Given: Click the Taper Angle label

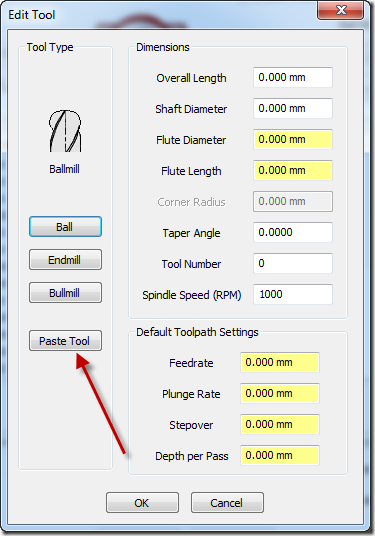Looking at the screenshot, I should point(191,233).
